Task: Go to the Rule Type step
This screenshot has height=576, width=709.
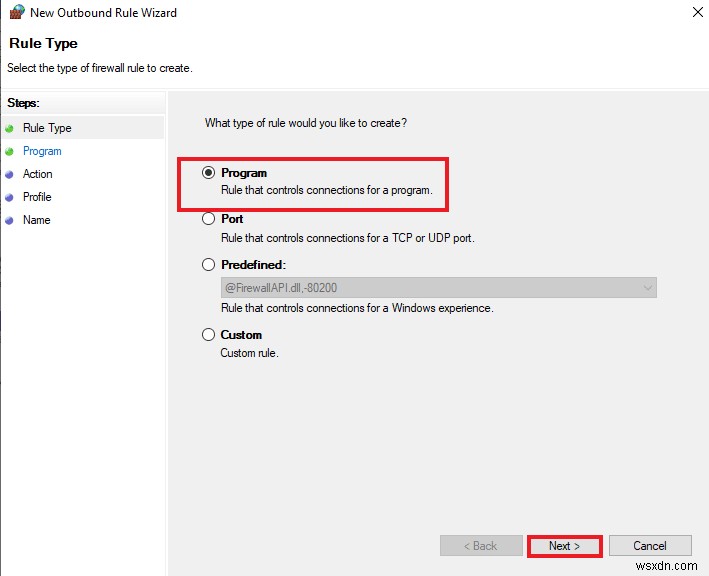Action: pyautogui.click(x=47, y=128)
